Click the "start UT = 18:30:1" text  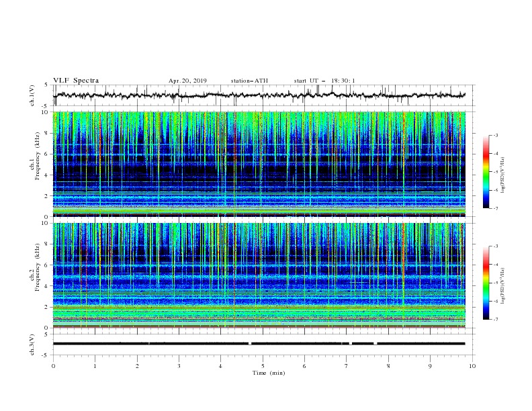click(324, 81)
